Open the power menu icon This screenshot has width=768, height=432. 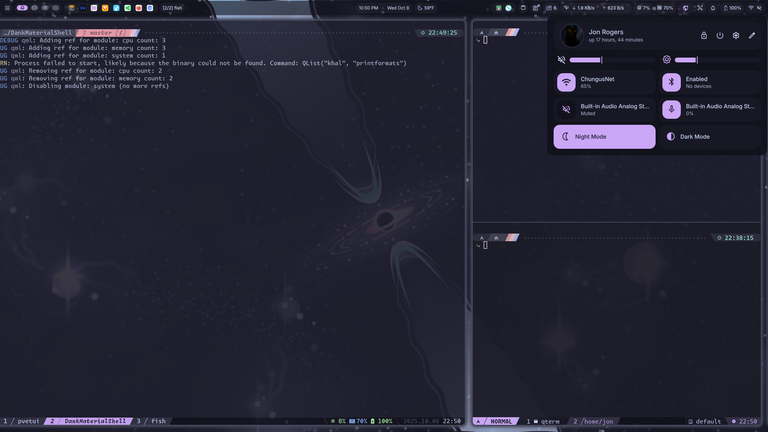coord(719,35)
